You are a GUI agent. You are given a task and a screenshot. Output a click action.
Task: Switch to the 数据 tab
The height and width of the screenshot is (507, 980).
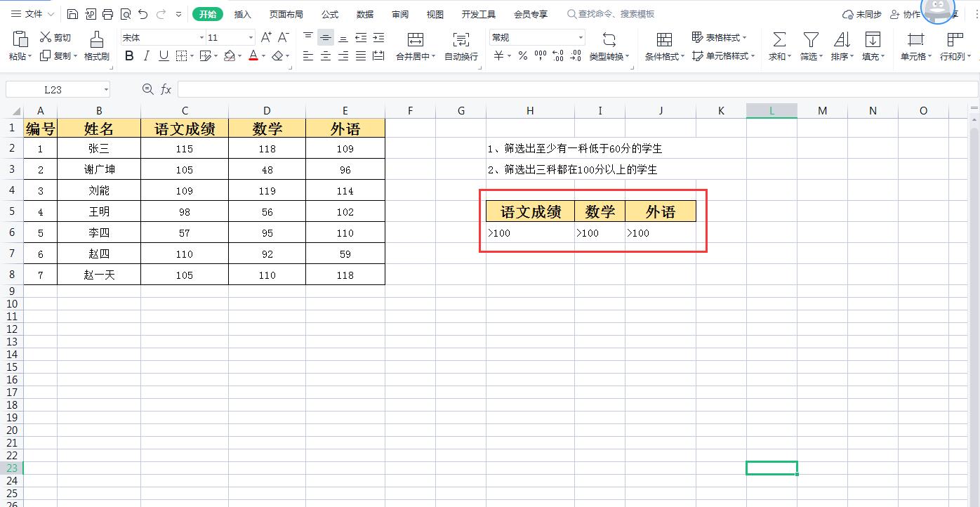(x=364, y=14)
